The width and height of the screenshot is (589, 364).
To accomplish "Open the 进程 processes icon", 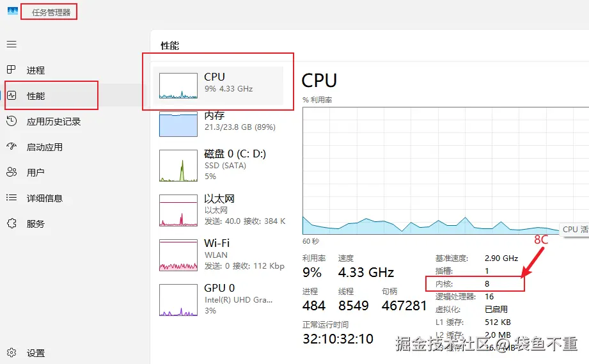I will pos(12,70).
